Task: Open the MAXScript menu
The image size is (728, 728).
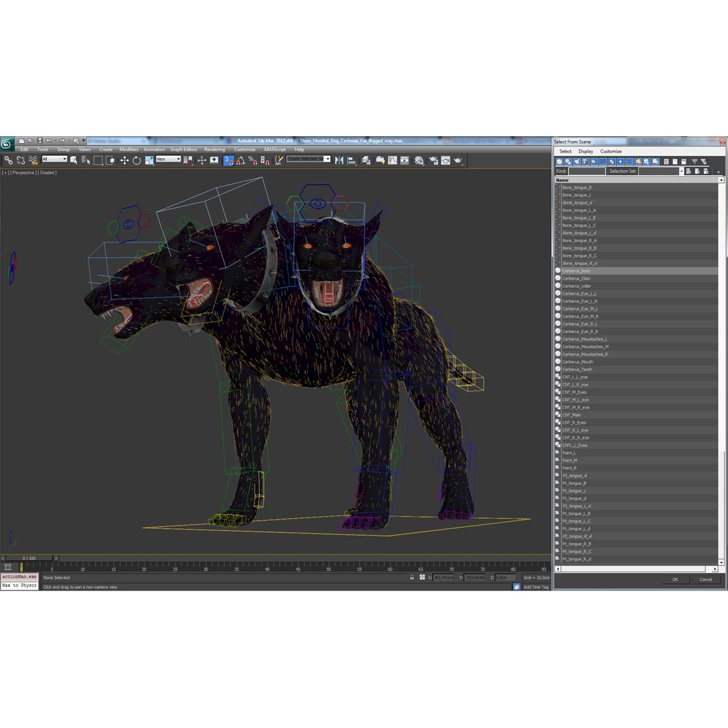Action: click(275, 150)
